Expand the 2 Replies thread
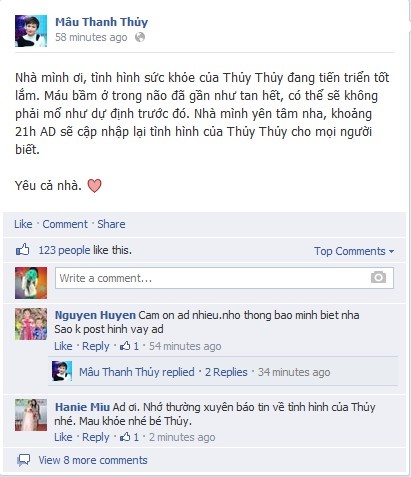This screenshot has height=477, width=411. click(226, 372)
